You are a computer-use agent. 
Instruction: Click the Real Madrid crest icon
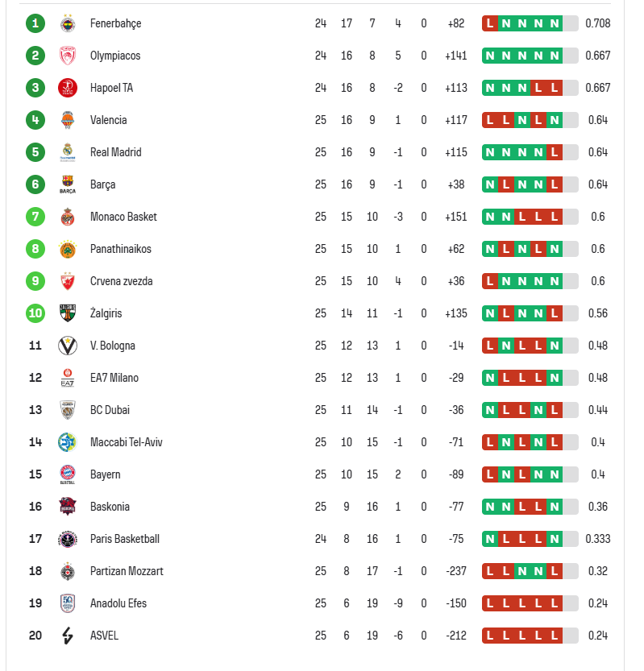click(68, 152)
